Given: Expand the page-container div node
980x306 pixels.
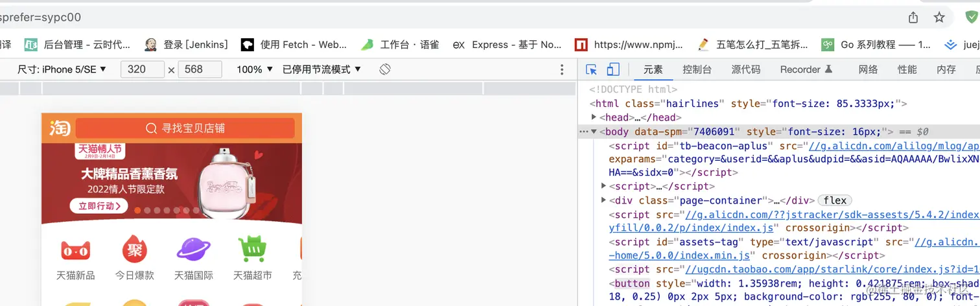Looking at the screenshot, I should pyautogui.click(x=604, y=200).
